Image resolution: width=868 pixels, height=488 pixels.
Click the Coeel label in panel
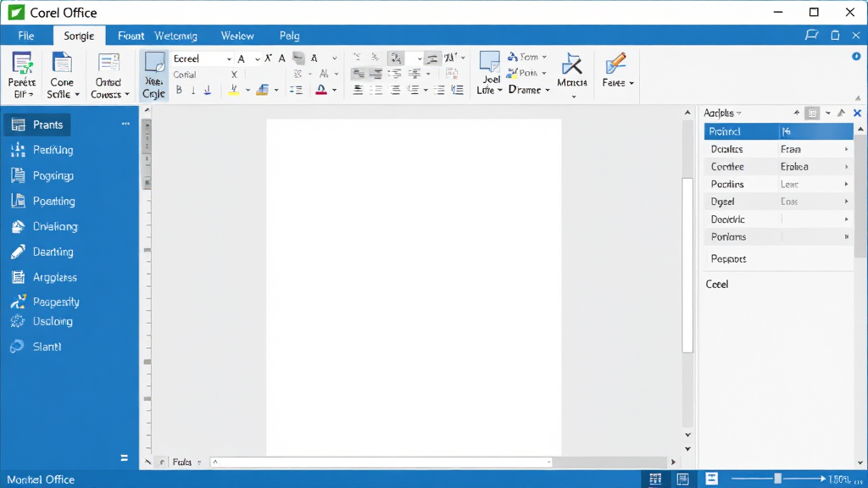(x=717, y=284)
